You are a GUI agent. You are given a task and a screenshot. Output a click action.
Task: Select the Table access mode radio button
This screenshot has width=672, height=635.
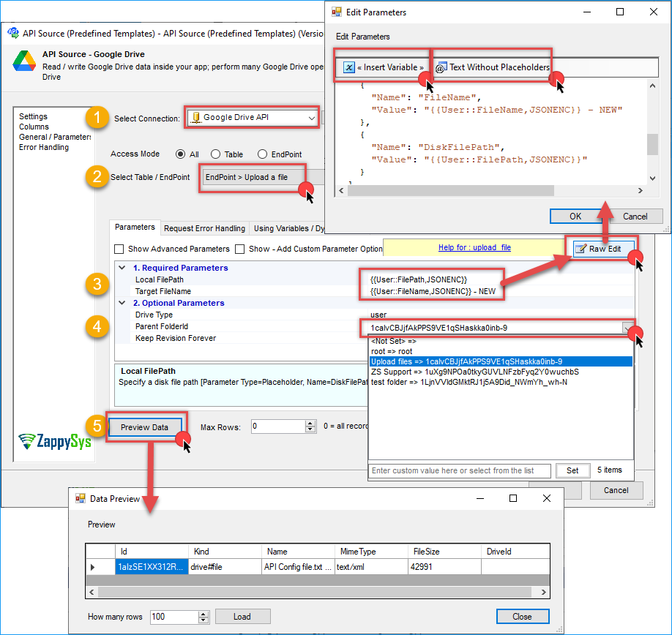pos(215,154)
